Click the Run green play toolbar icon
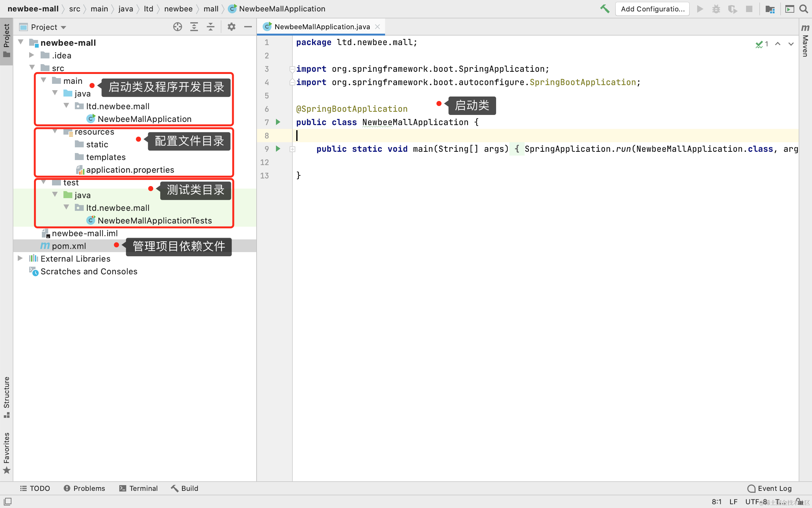The width and height of the screenshot is (812, 508). (700, 9)
